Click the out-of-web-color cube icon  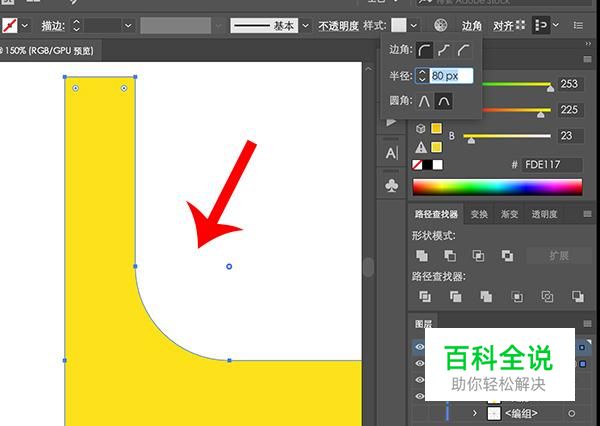421,128
